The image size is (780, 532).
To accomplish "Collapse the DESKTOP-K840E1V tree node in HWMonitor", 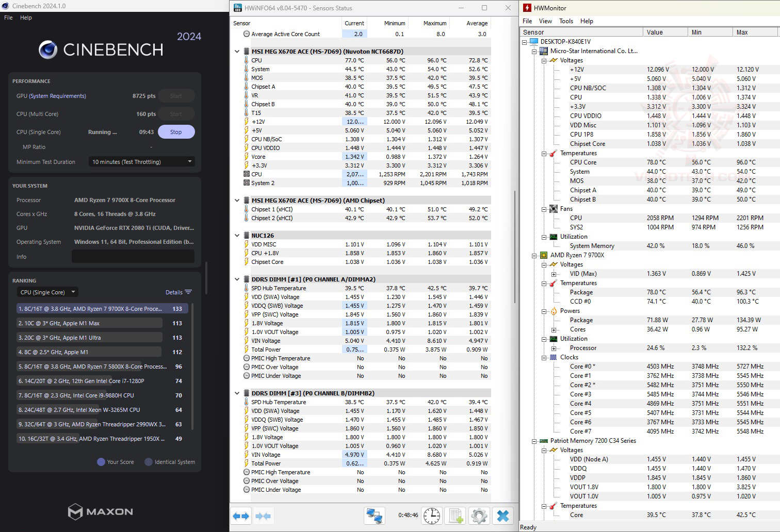I will pyautogui.click(x=525, y=42).
